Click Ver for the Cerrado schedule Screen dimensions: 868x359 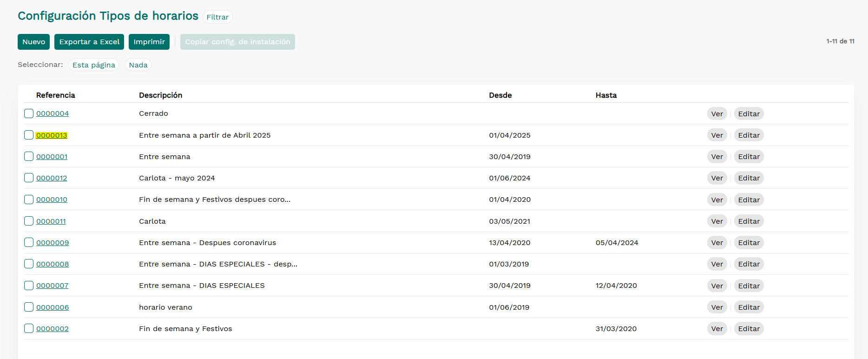point(717,114)
